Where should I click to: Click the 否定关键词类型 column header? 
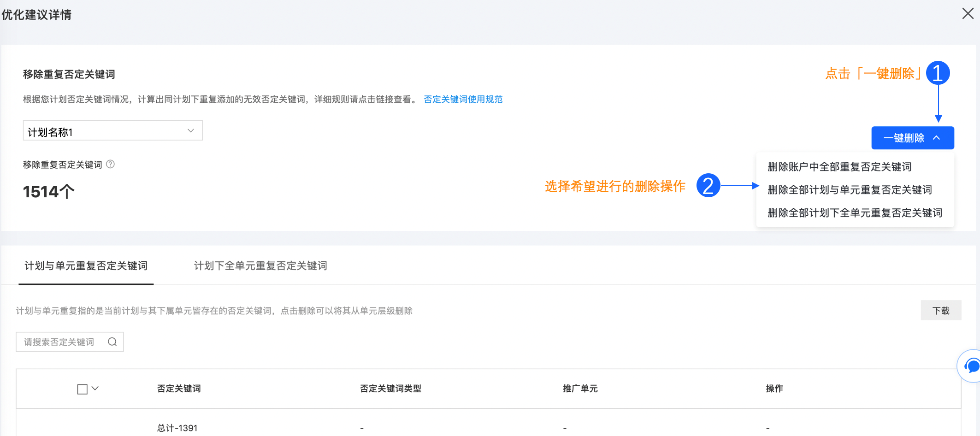(390, 389)
